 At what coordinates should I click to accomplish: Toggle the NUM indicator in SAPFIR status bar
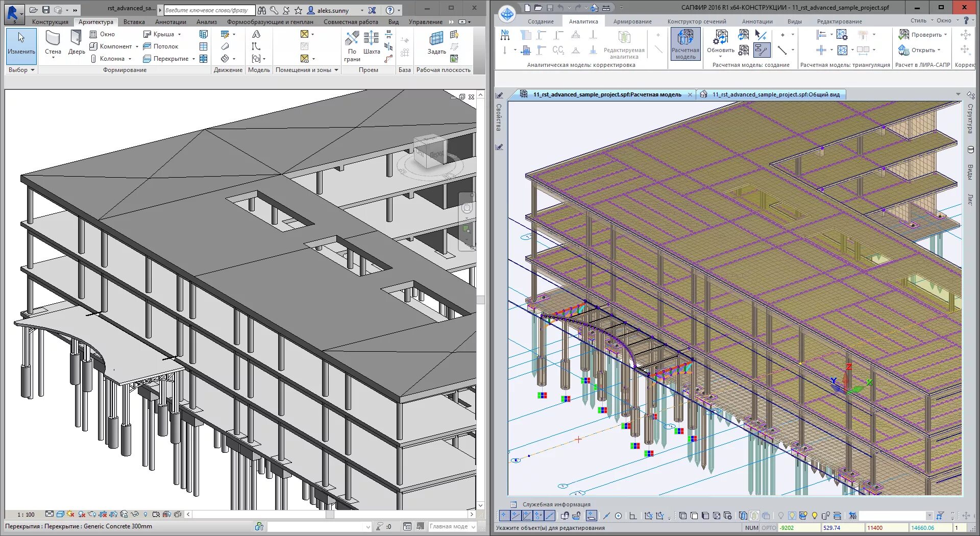751,528
